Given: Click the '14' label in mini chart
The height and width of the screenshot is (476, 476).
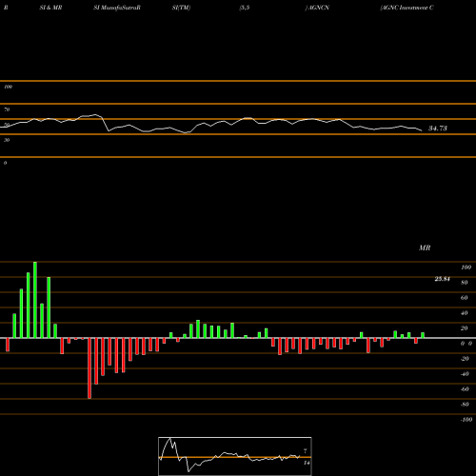Looking at the screenshot, I should pos(307,463).
